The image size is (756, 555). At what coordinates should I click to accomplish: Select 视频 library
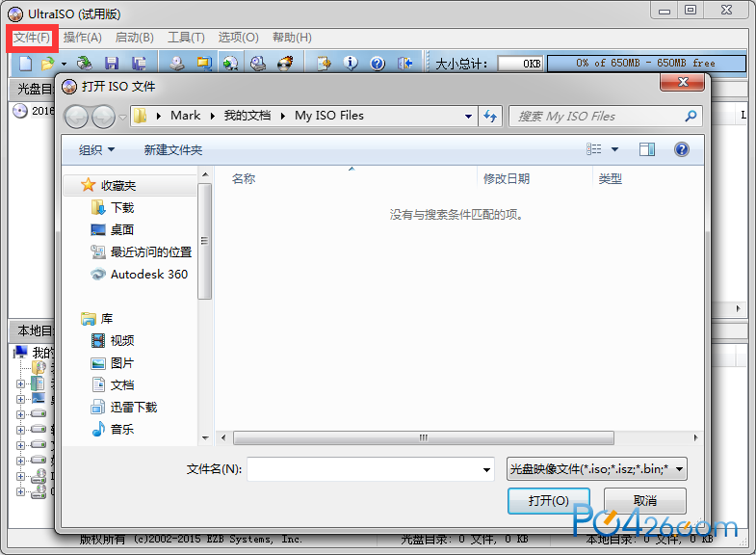click(122, 341)
